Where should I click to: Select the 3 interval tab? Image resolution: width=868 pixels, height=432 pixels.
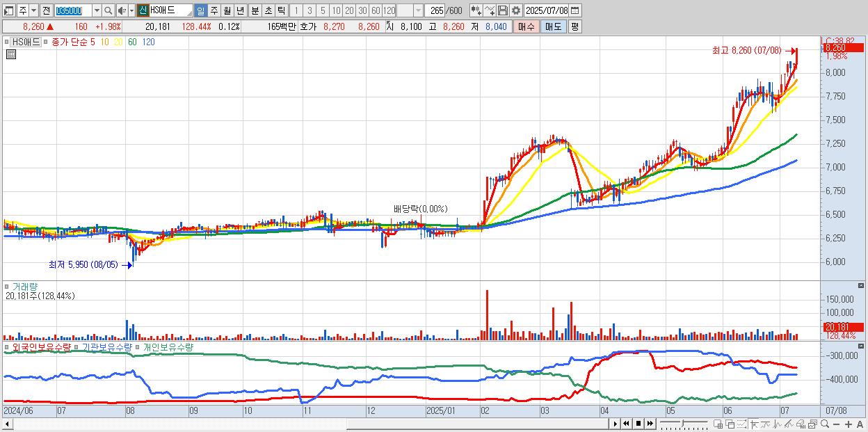coord(309,10)
